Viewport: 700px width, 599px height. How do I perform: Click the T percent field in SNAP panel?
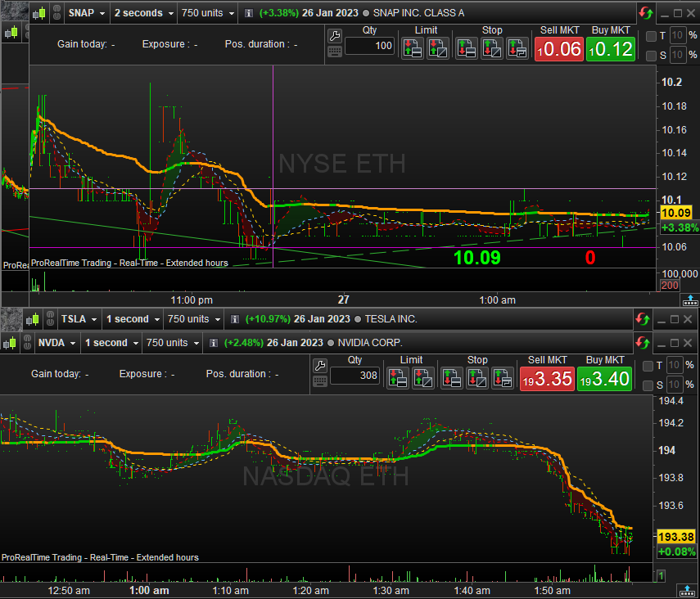[678, 35]
